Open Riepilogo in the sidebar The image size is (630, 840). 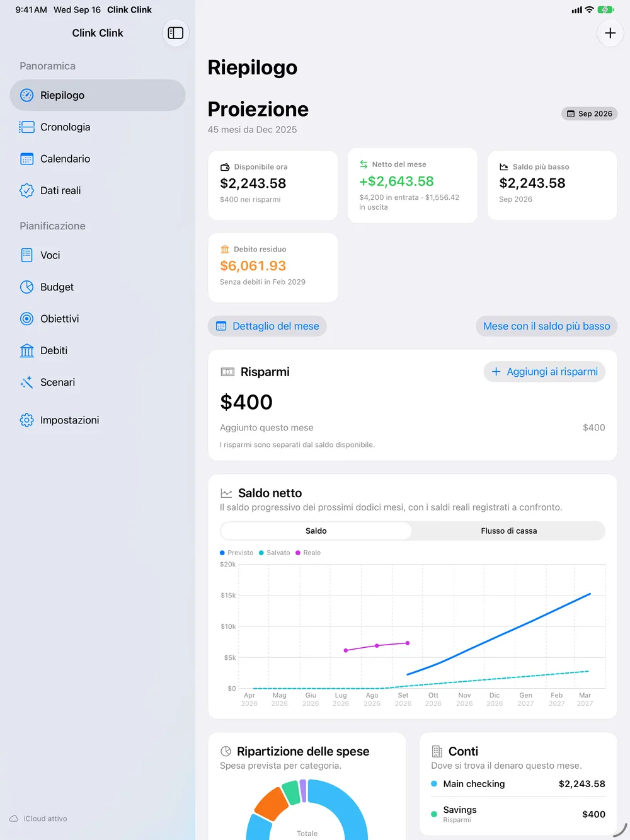click(98, 95)
